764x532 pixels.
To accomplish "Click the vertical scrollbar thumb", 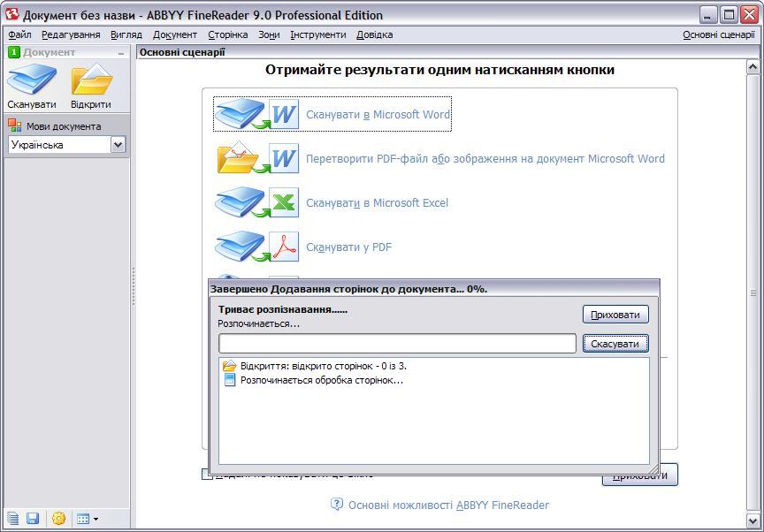I will pos(753,293).
